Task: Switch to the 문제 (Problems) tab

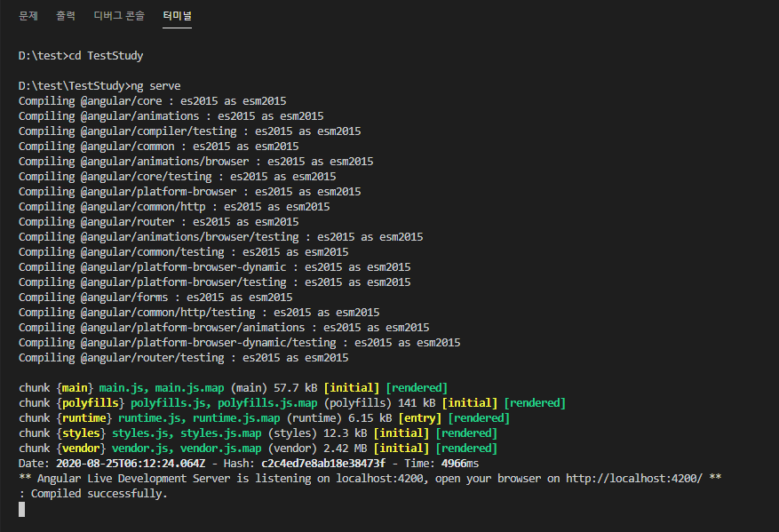Action: (28, 16)
